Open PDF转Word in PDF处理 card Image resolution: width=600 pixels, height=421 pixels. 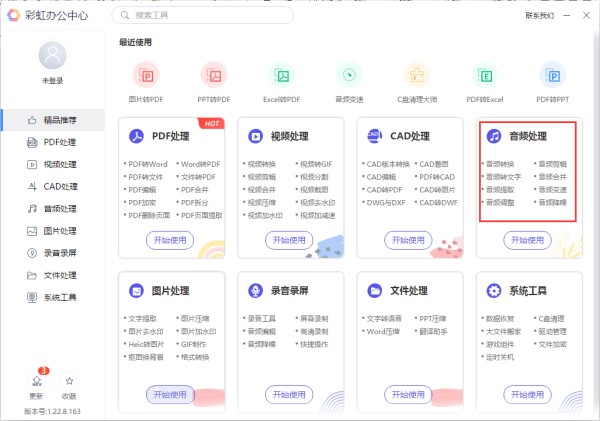tap(148, 164)
